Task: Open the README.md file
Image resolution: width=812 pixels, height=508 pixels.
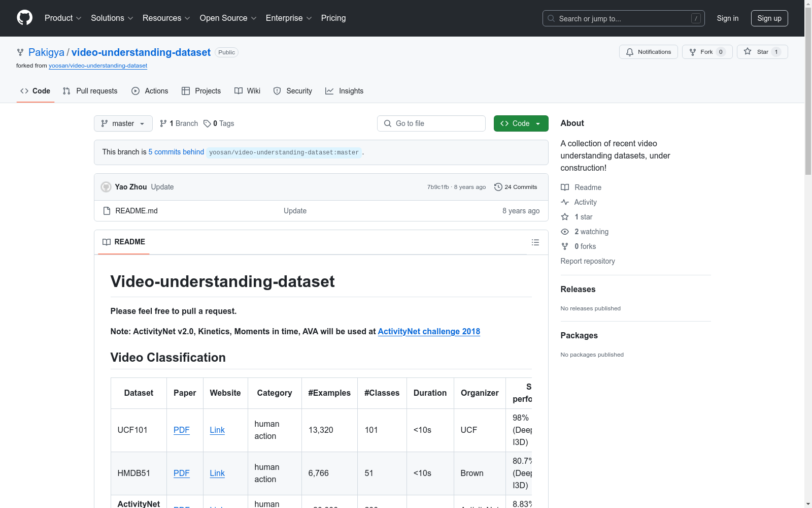Action: [137, 211]
